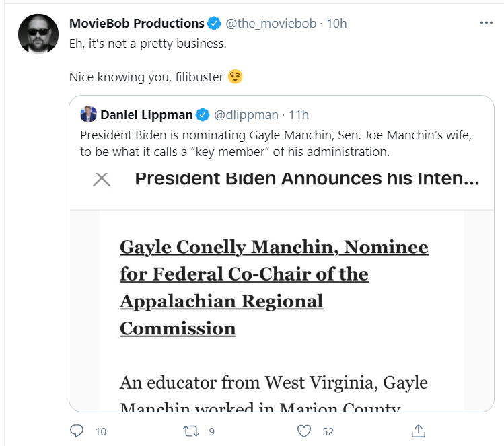The height and width of the screenshot is (446, 504).
Task: Open the Gayle Conelly Manchin nominee heading
Action: click(x=274, y=288)
